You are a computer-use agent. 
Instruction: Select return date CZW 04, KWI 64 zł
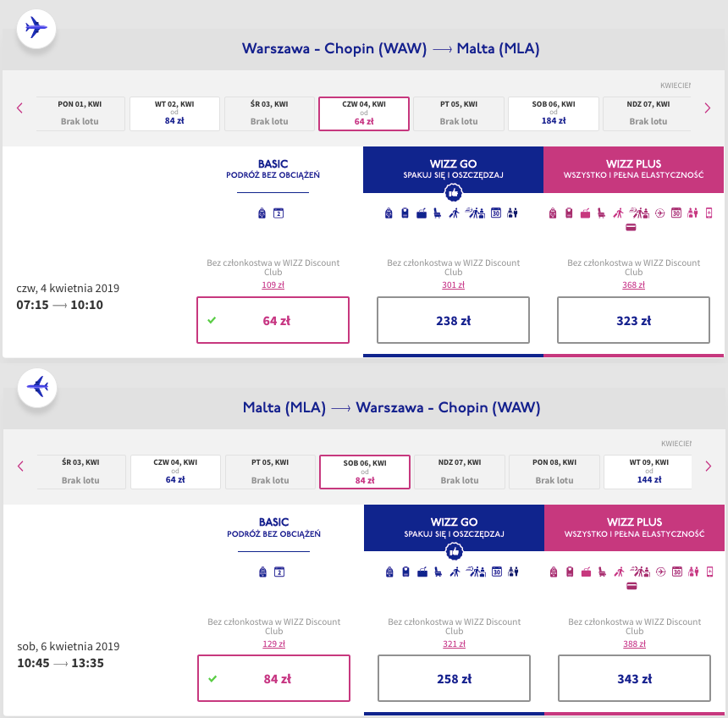point(175,472)
